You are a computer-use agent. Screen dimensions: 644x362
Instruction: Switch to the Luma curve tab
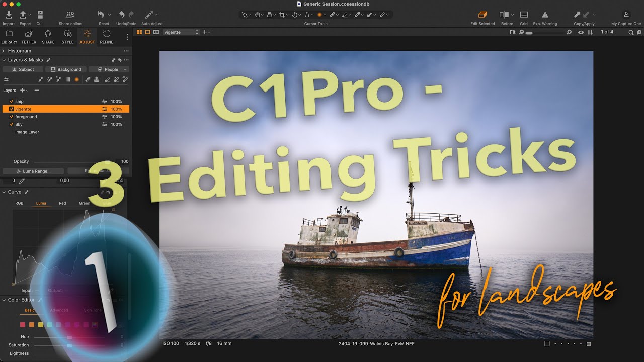coord(41,203)
